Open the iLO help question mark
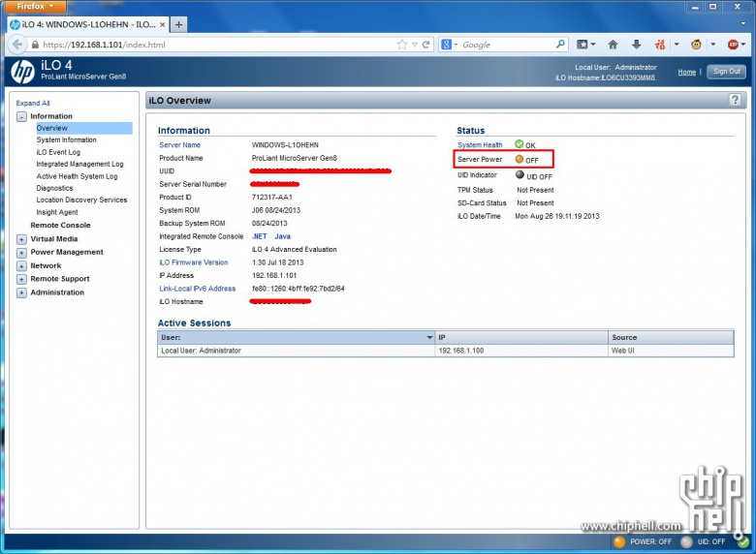 click(x=735, y=100)
